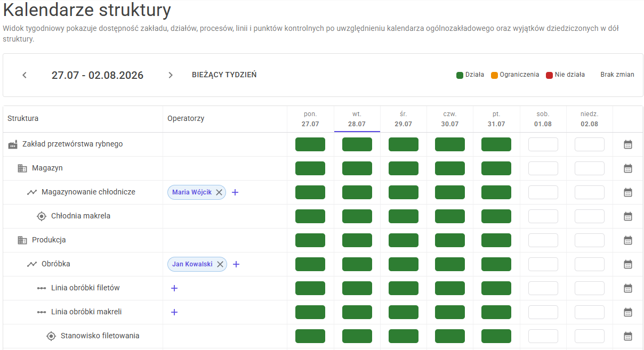The image size is (644, 350).
Task: Add operator to Linia obróbki makreli
Action: 174,312
